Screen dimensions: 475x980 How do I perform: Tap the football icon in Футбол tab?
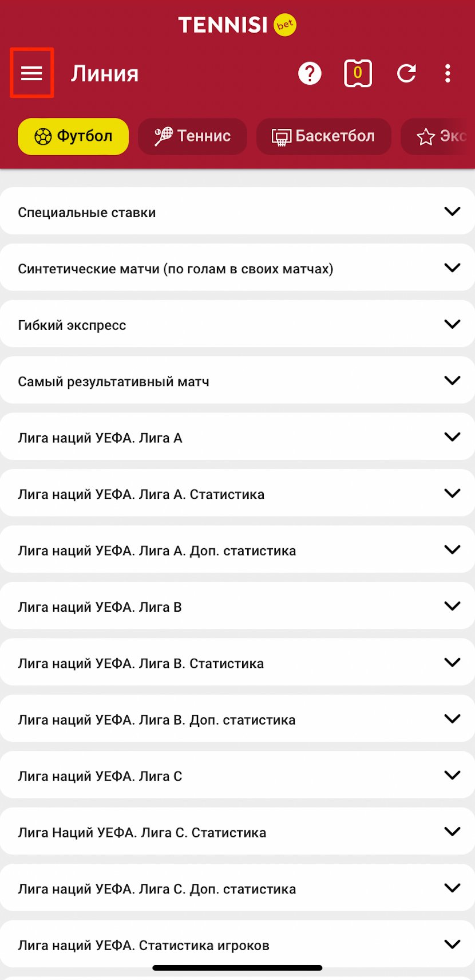click(43, 136)
